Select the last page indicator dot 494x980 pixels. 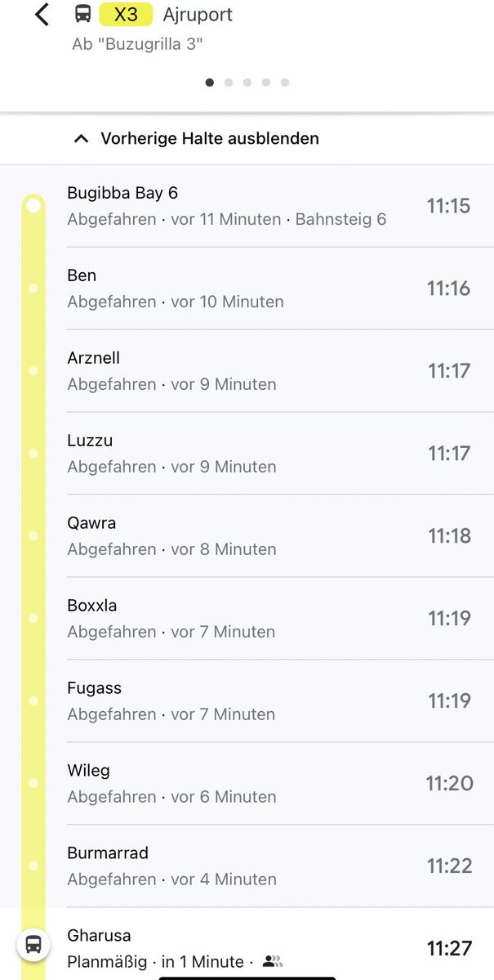[x=285, y=83]
